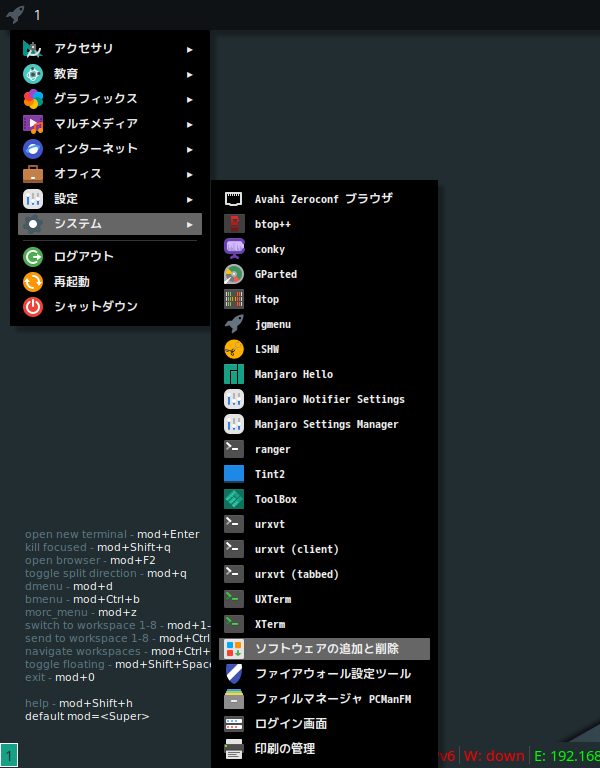Choose 再起動 to reboot
600x768 pixels.
(x=110, y=282)
